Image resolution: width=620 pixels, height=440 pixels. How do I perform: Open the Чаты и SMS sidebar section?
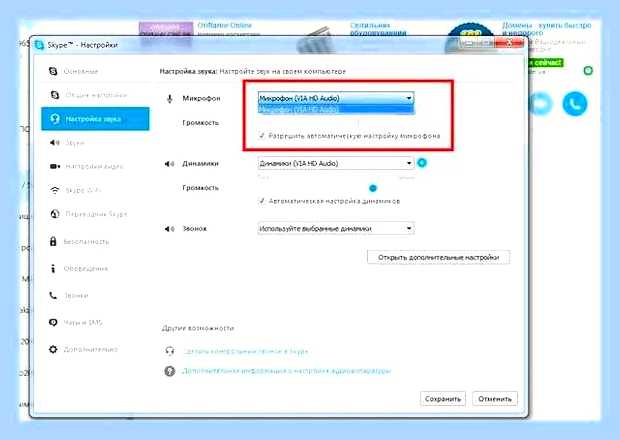click(x=76, y=323)
